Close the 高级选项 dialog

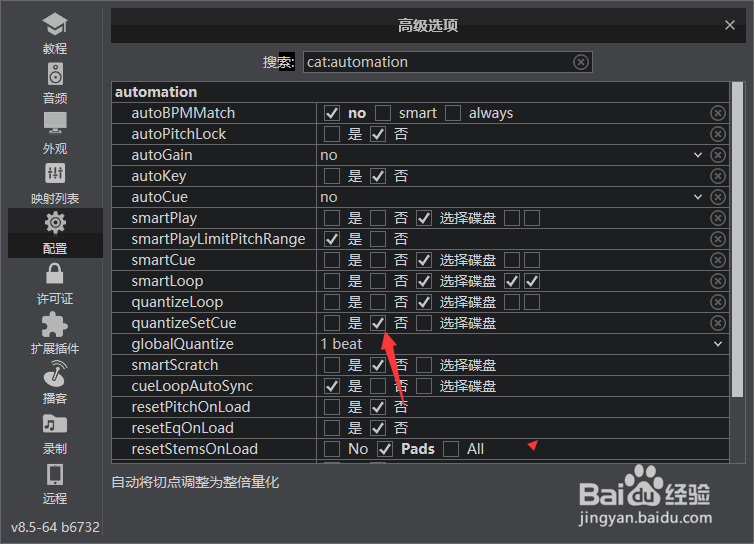tap(730, 25)
